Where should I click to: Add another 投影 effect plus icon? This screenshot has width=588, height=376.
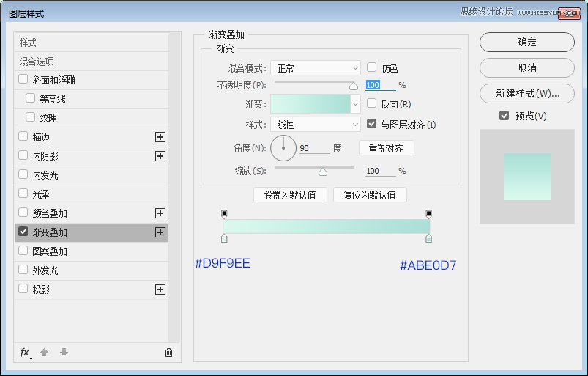pyautogui.click(x=160, y=290)
